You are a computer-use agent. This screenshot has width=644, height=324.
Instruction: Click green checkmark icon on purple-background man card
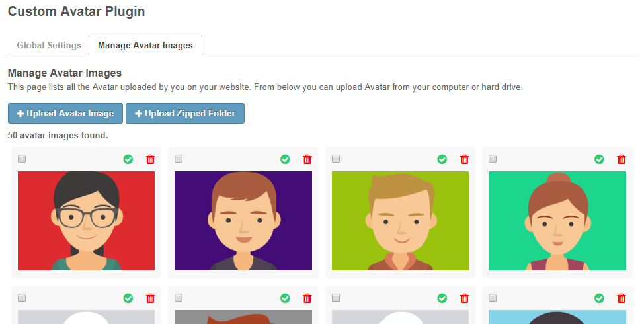[x=285, y=159]
